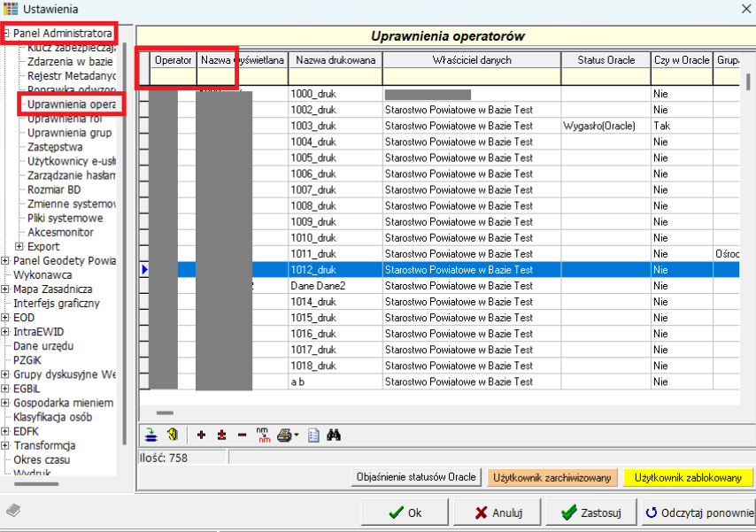Click the 'nm' rename icon
The image size is (756, 532).
click(x=262, y=435)
